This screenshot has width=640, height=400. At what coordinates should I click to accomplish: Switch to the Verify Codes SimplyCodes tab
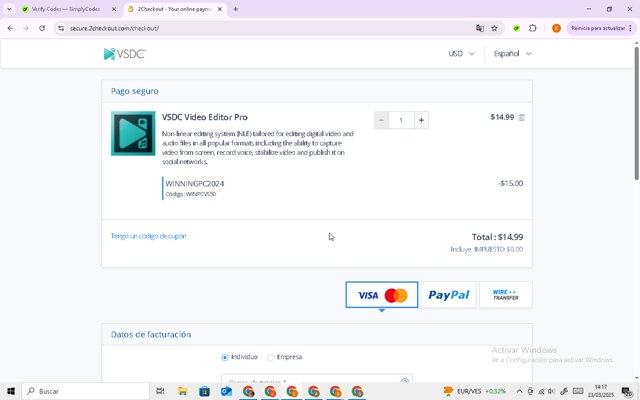(65, 9)
